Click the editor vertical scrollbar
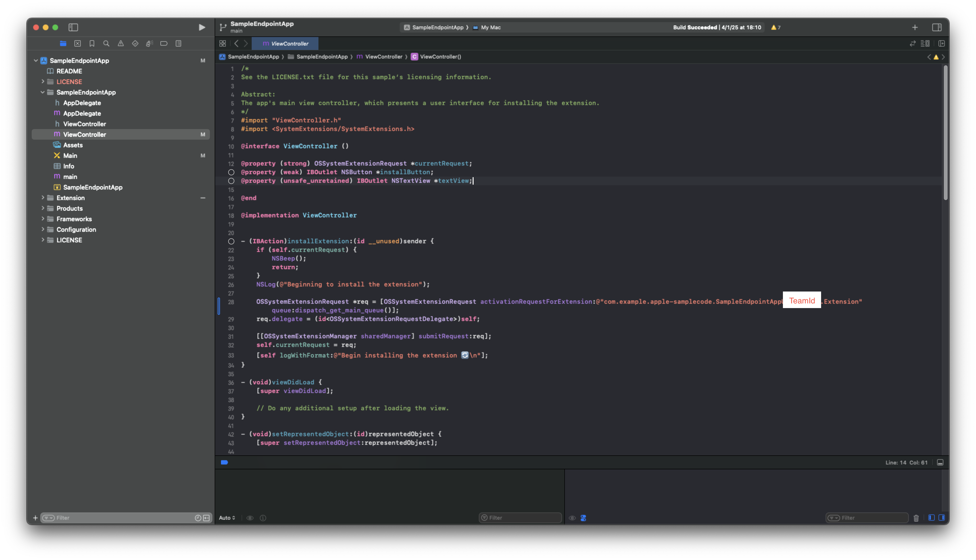Image resolution: width=976 pixels, height=560 pixels. coord(945,133)
